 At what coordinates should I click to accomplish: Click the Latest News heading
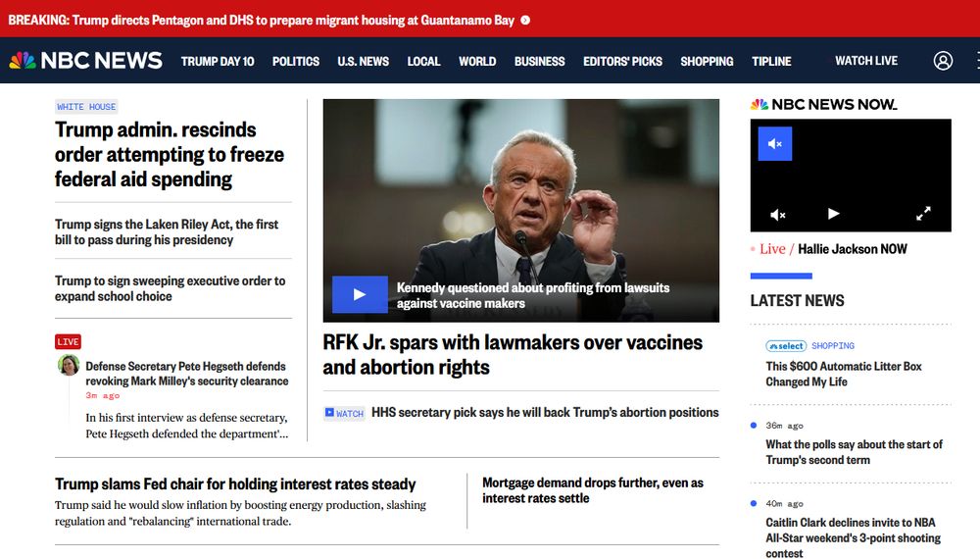coord(797,301)
